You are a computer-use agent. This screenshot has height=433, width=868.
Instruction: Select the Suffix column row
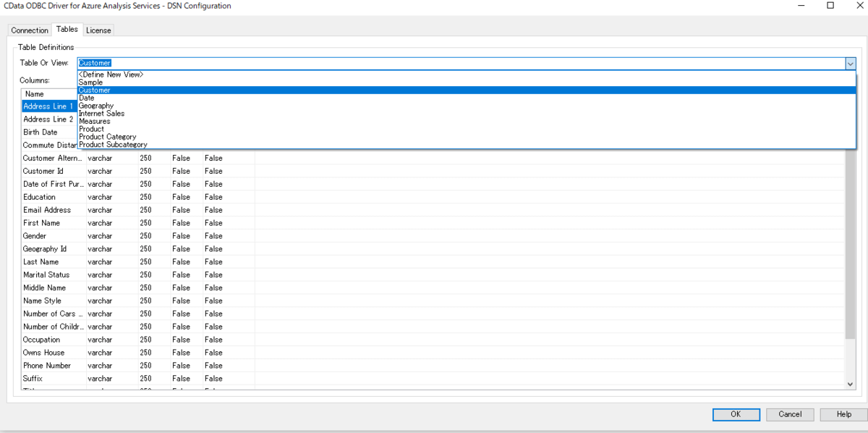pyautogui.click(x=137, y=379)
